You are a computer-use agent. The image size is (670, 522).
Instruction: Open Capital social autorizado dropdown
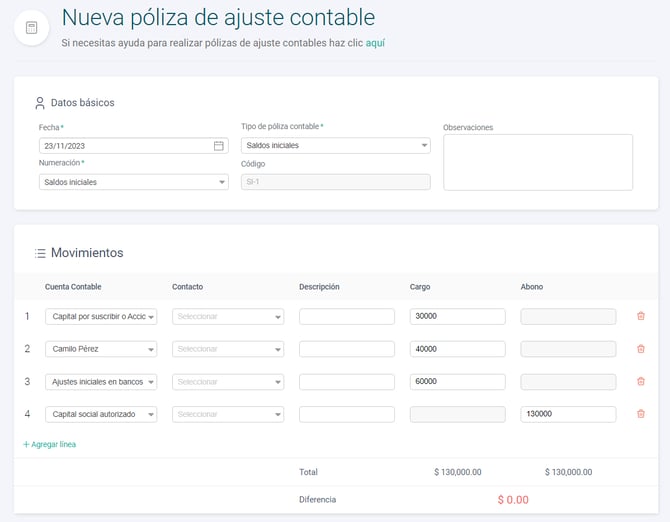tap(101, 414)
